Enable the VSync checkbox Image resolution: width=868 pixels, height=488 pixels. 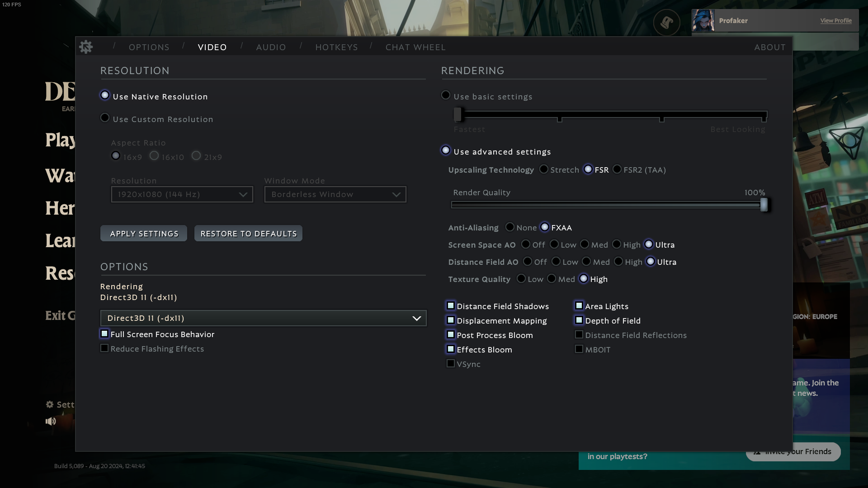(x=451, y=363)
